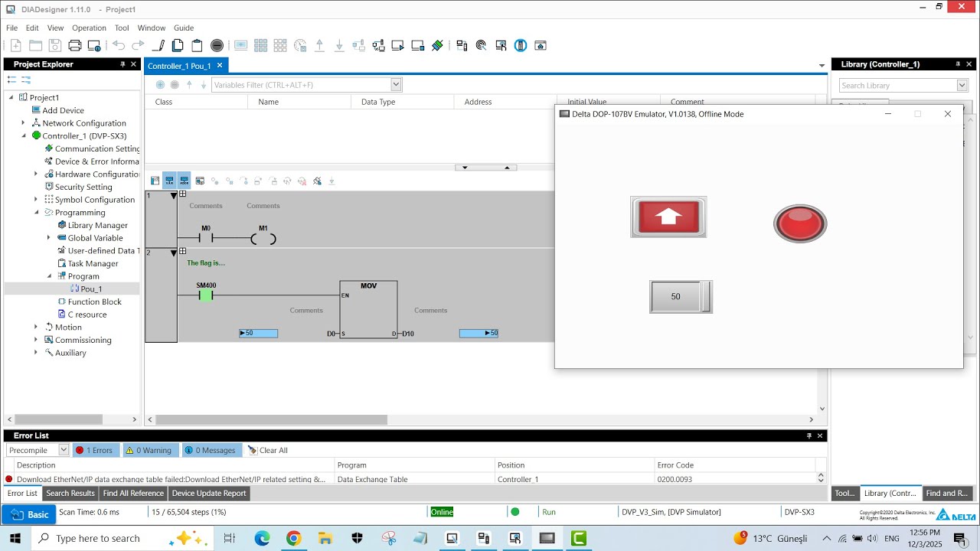The height and width of the screenshot is (551, 980).
Task: Open the Precompile dropdown in Error List
Action: pos(64,450)
